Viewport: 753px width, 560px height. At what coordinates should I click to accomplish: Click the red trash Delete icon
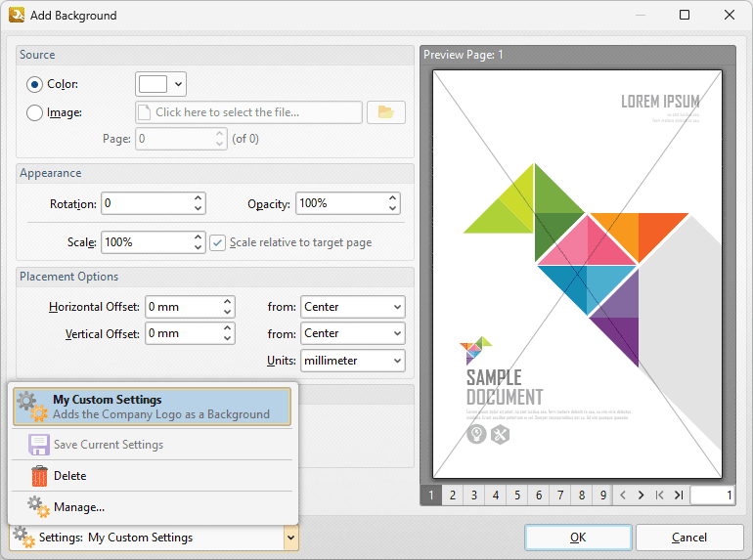[39, 476]
